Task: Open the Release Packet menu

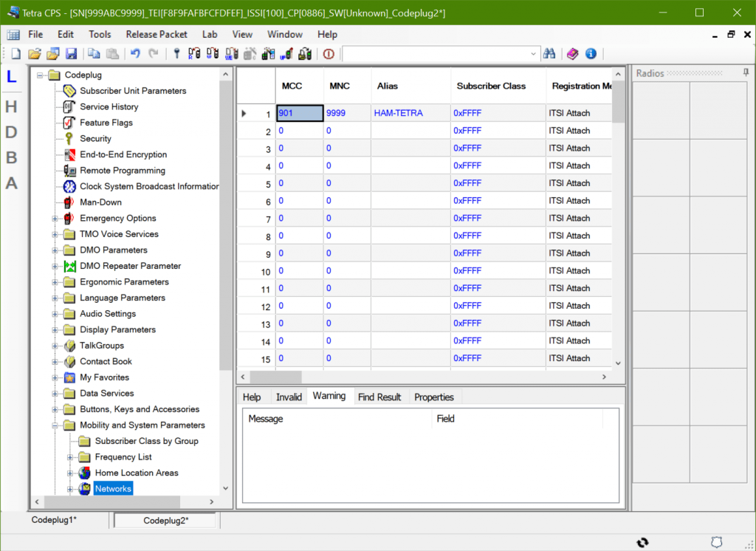Action: pyautogui.click(x=157, y=34)
